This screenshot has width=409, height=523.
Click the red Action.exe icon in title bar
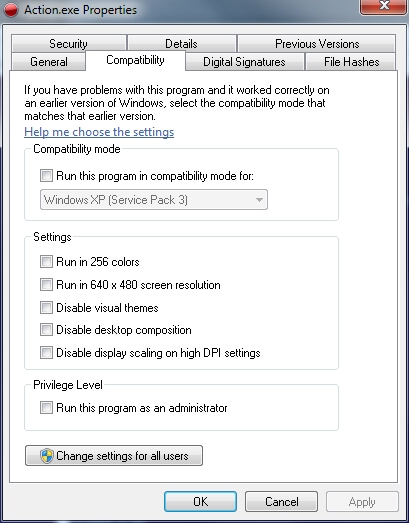point(11,9)
